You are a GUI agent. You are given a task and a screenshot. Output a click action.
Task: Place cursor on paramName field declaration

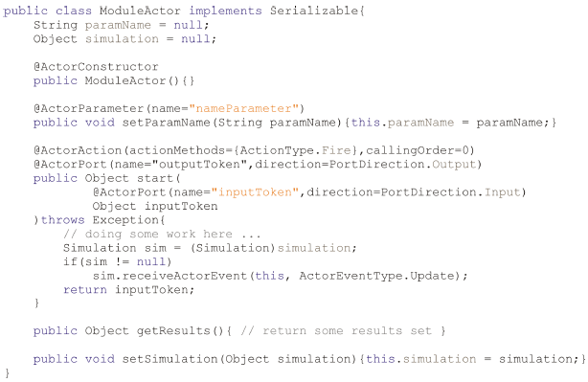118,25
